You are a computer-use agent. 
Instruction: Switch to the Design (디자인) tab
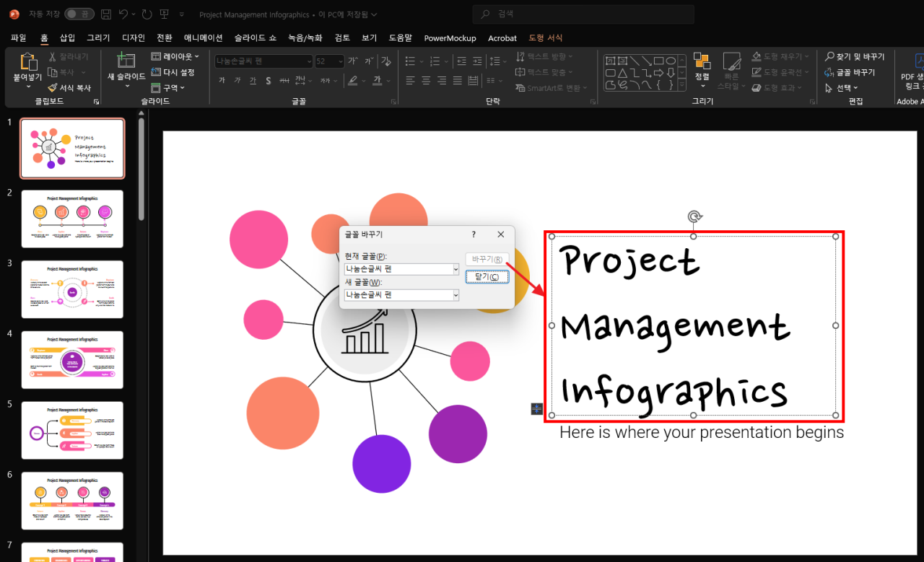134,38
